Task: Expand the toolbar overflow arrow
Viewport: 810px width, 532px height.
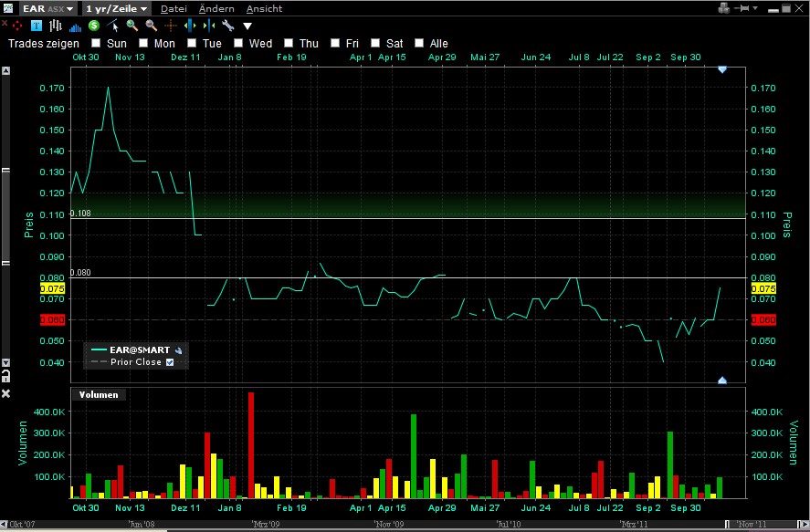Action: pos(247,26)
